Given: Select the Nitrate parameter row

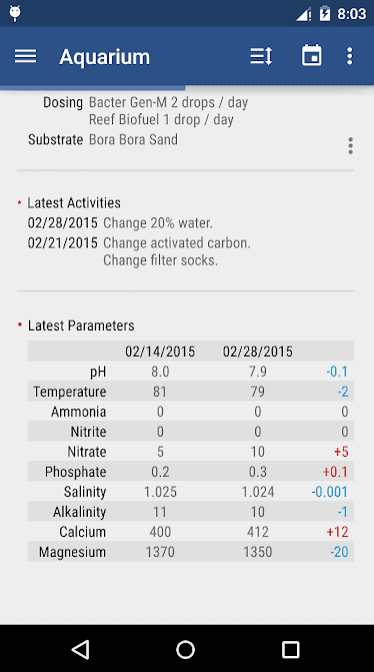Looking at the screenshot, I should click(x=191, y=452).
